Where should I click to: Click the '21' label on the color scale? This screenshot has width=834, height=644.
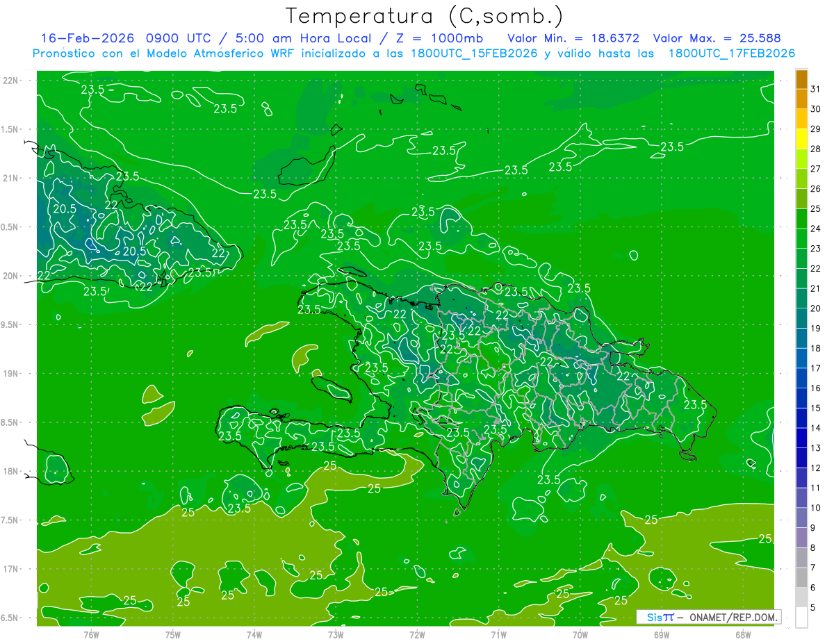[x=816, y=288]
